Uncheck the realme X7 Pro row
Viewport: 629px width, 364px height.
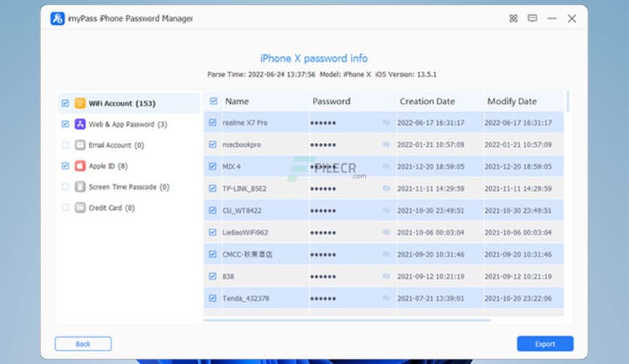point(213,123)
